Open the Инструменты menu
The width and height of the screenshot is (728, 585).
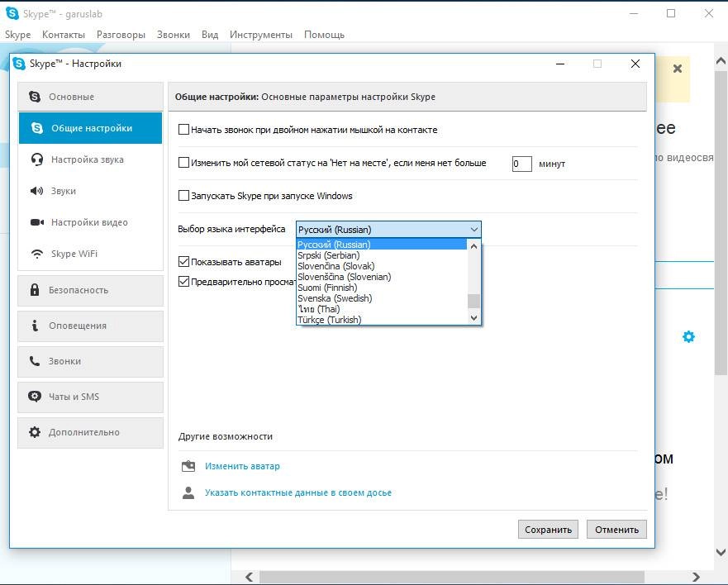coord(261,35)
